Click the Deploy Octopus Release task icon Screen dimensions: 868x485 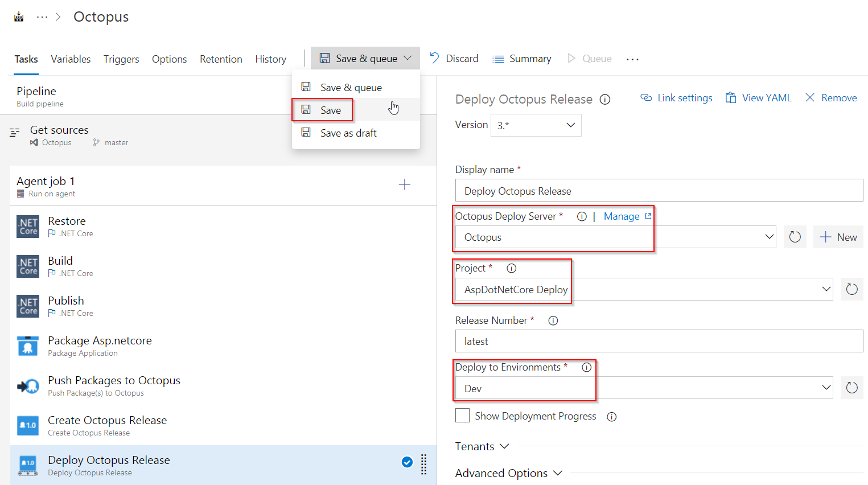pos(28,466)
